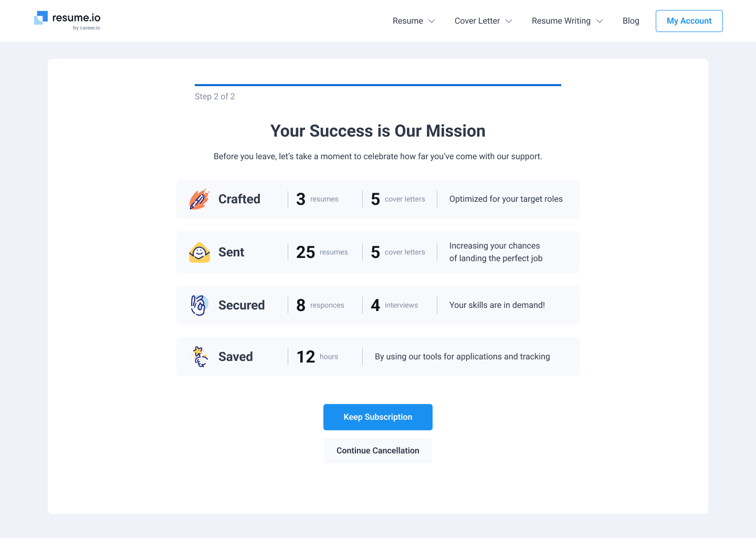Click the 'Before you leave' subtitle text
The height and width of the screenshot is (538, 756).
[x=378, y=157]
